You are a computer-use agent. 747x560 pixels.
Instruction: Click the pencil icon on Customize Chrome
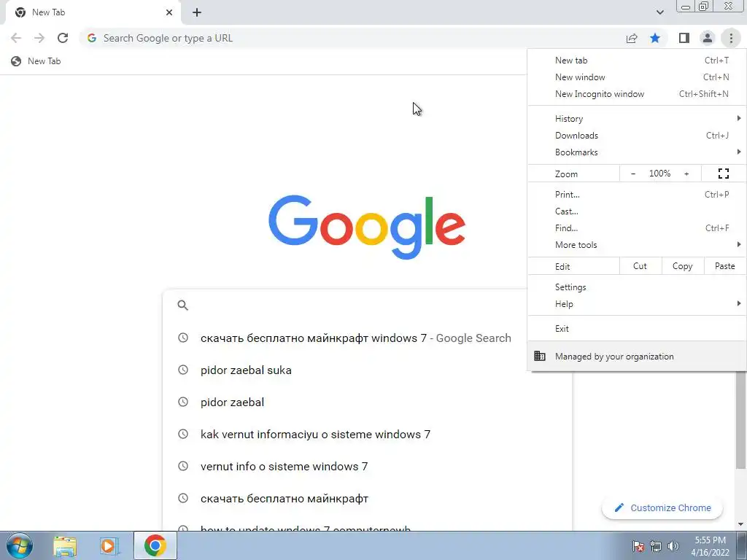pyautogui.click(x=619, y=507)
